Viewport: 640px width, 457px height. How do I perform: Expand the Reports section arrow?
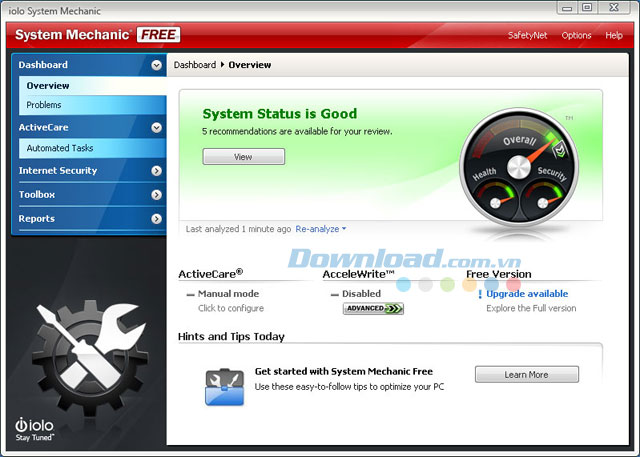156,219
